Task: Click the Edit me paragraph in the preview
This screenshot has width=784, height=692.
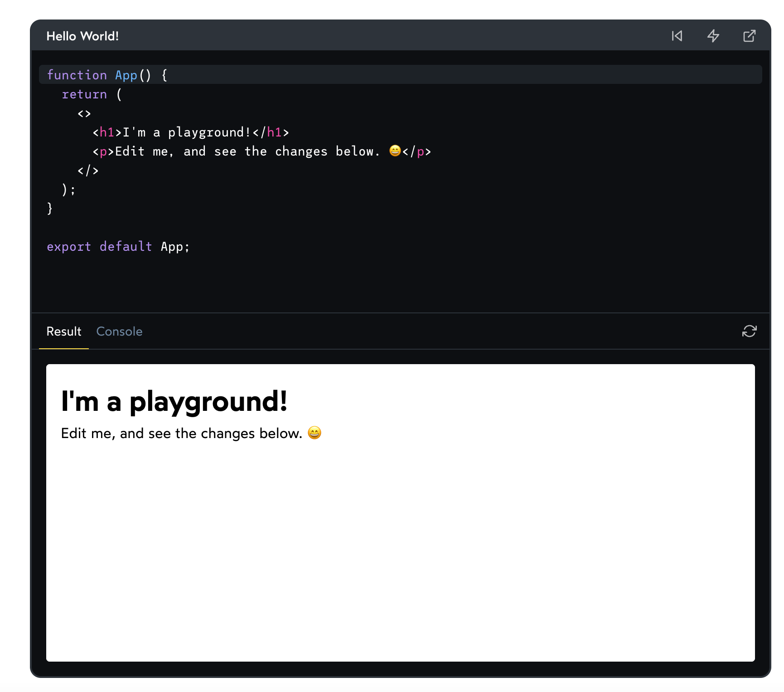Action: click(x=181, y=433)
